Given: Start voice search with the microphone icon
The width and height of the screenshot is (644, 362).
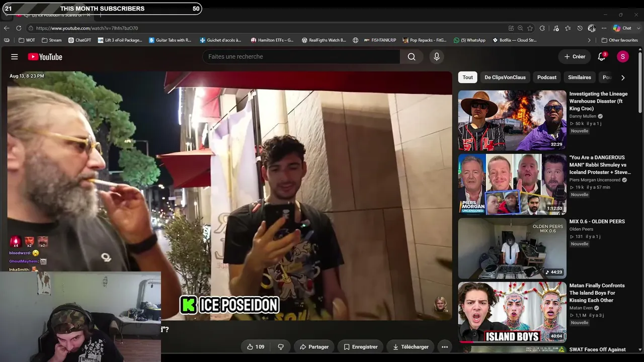Looking at the screenshot, I should coord(437,57).
